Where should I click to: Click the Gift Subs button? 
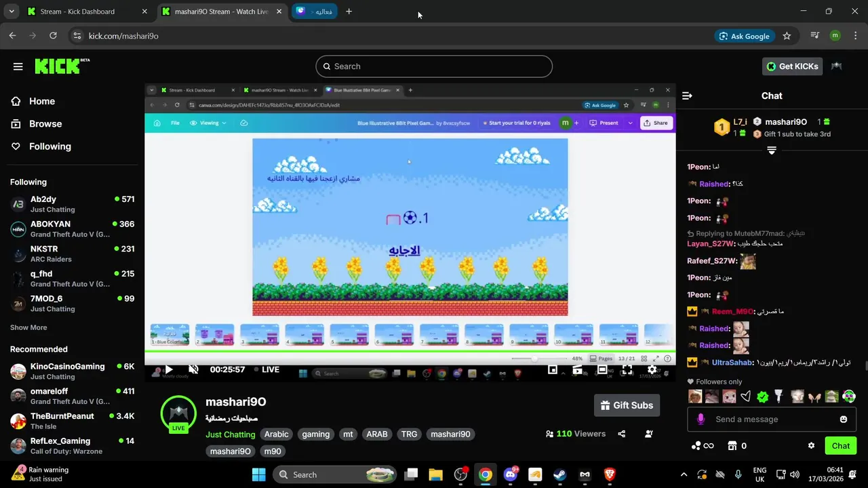627,405
